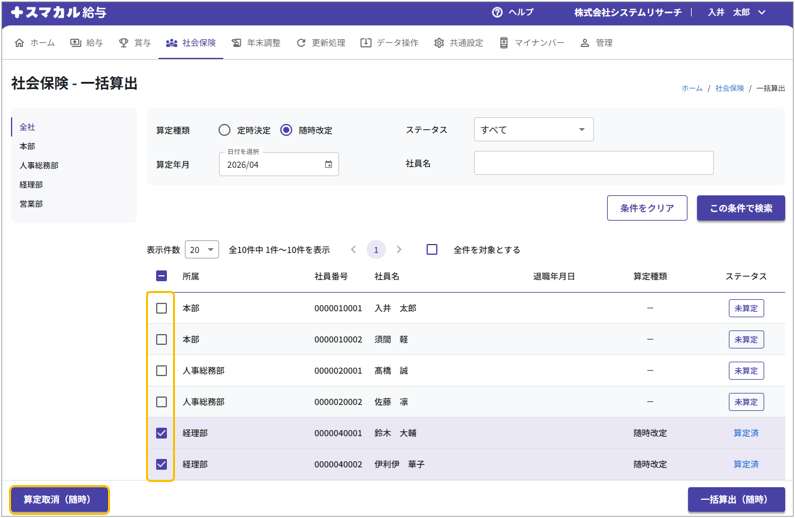795x518 pixels.
Task: Open the 賞与 tab
Action: [135, 43]
